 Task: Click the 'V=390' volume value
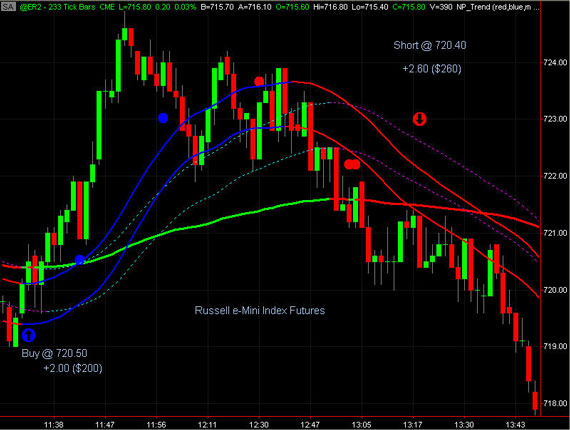point(441,7)
